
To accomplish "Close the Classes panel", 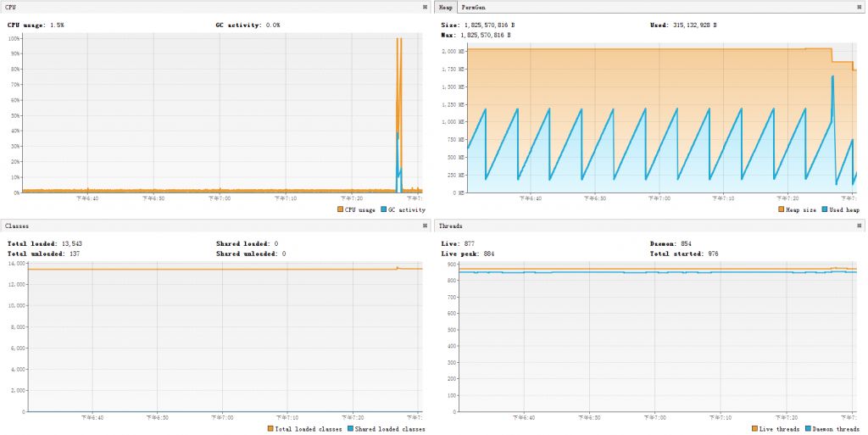I will (x=425, y=226).
